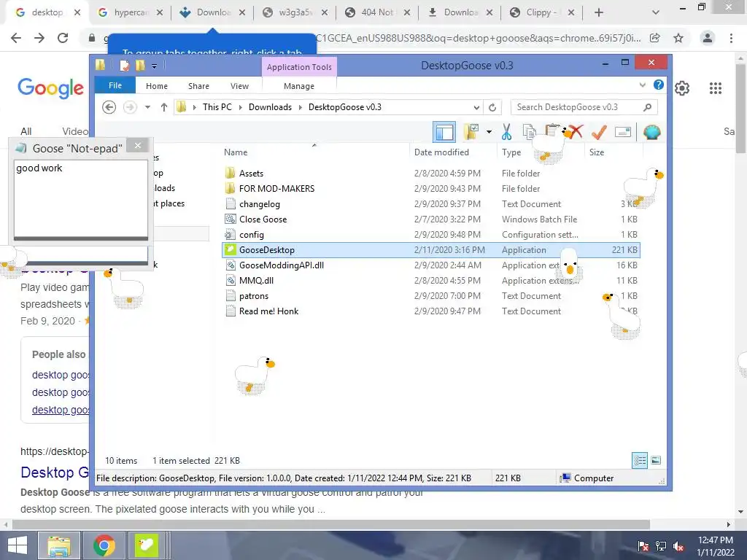Click the blue shell toolbar icon

click(651, 132)
